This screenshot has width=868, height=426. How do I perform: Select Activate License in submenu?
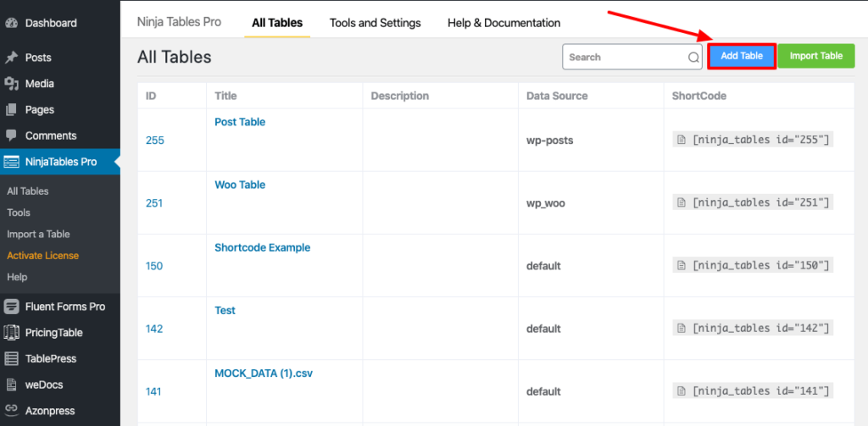click(x=42, y=256)
